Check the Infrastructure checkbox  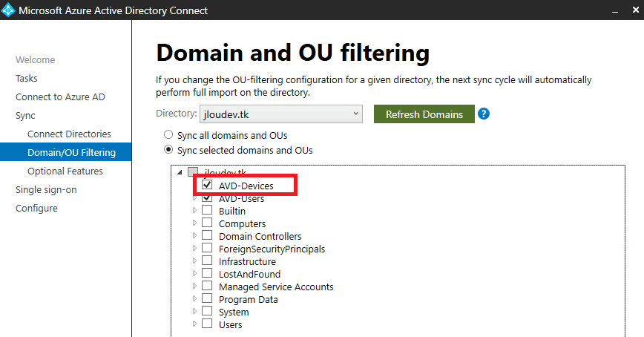207,261
